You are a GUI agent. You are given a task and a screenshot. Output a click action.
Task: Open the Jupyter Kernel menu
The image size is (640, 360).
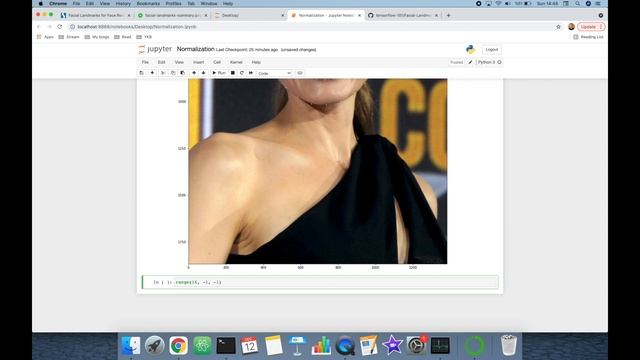pos(236,62)
